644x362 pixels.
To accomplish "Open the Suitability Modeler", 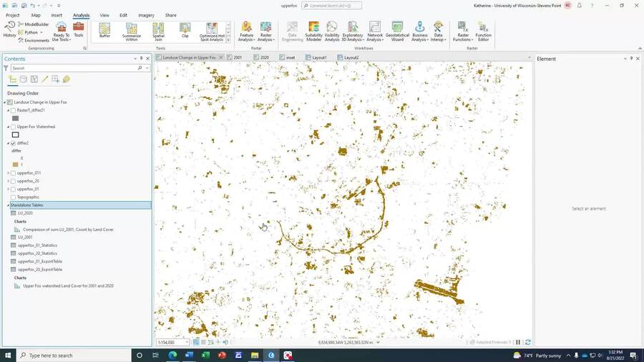I will tap(314, 31).
